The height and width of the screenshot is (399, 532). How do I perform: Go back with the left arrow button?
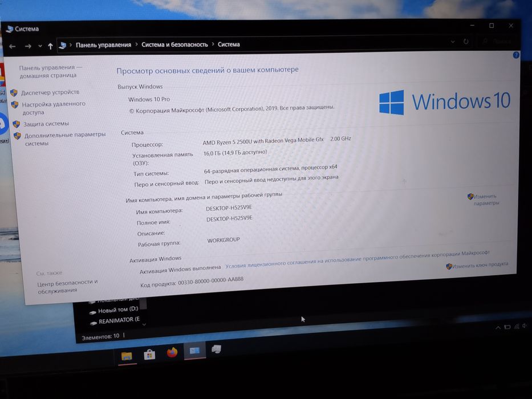tap(12, 46)
